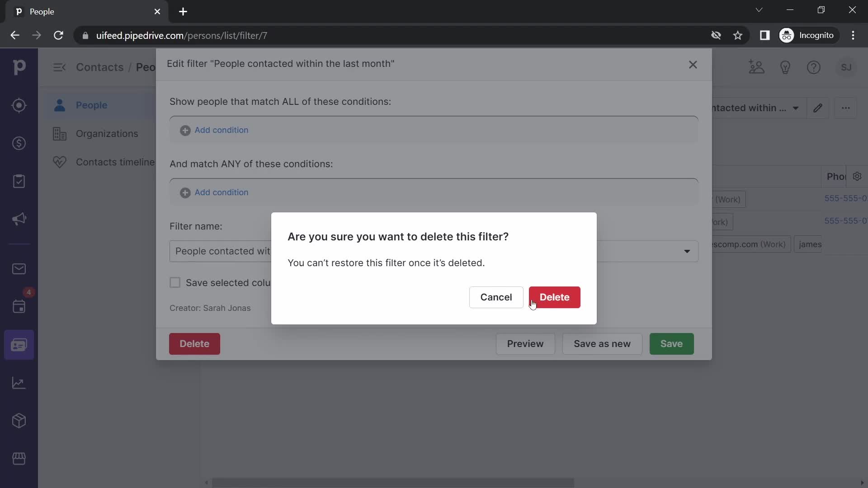Select the Help icon in top bar
The height and width of the screenshot is (488, 868).
click(814, 67)
